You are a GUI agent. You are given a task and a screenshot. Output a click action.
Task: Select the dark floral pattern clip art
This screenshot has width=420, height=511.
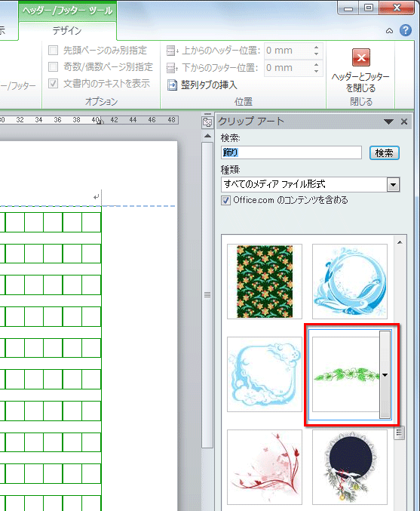[x=265, y=282]
